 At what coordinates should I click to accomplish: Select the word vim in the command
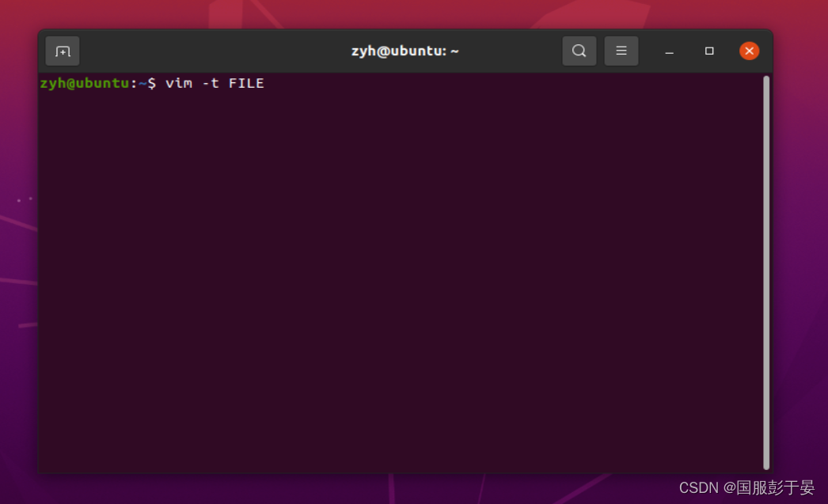click(180, 83)
